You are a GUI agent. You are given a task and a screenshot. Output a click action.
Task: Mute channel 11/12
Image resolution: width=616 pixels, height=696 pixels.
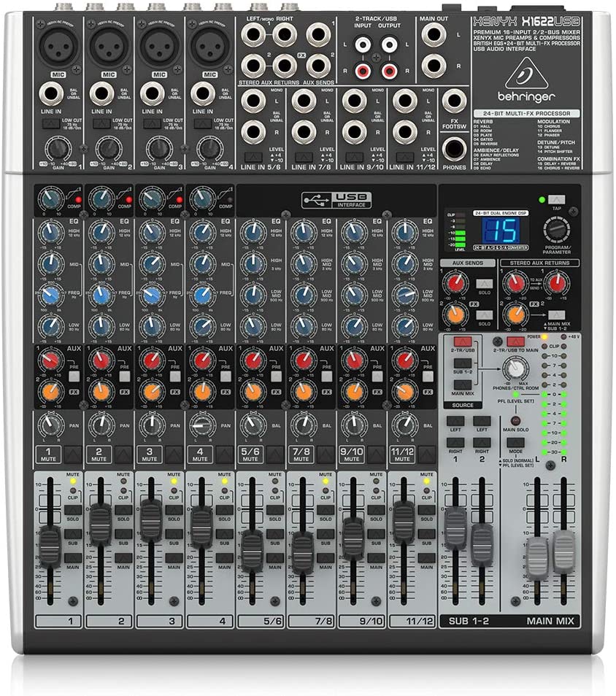pyautogui.click(x=427, y=455)
